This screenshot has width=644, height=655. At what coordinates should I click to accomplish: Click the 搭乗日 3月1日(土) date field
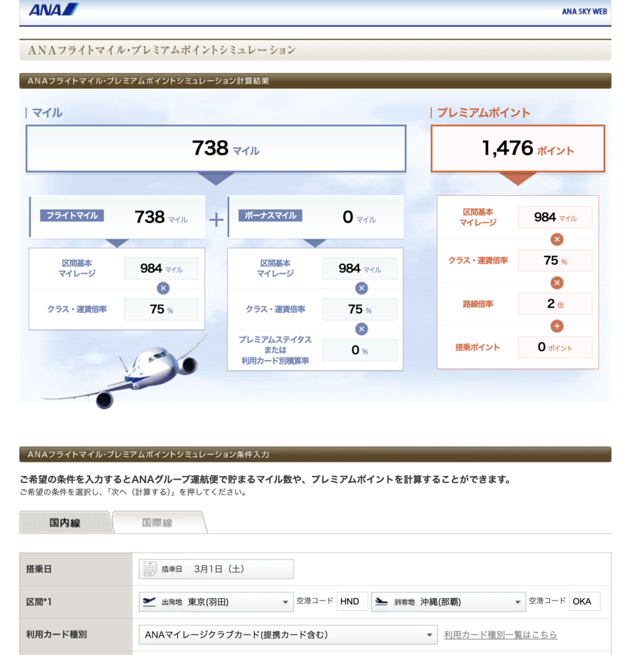click(x=216, y=569)
